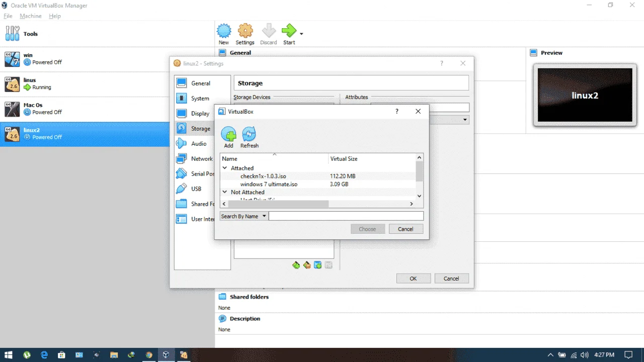
Task: Open the Wi-Fi network tray icon
Action: 574,355
